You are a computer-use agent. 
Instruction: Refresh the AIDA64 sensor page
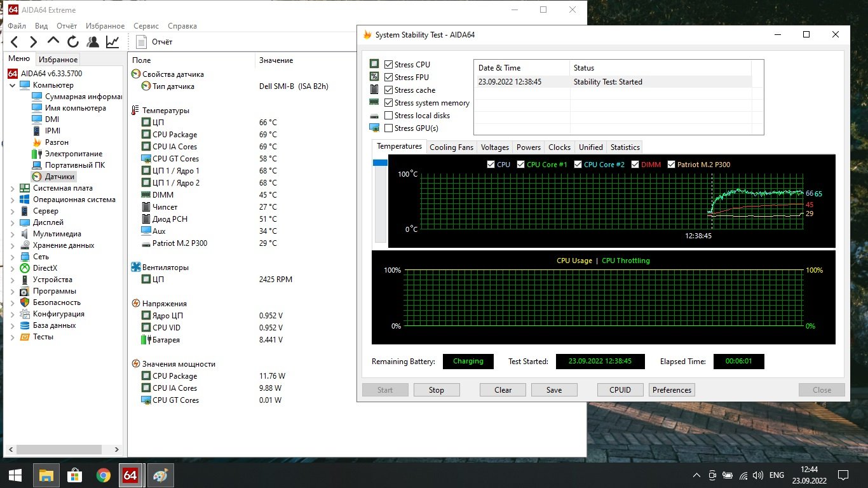click(x=73, y=42)
